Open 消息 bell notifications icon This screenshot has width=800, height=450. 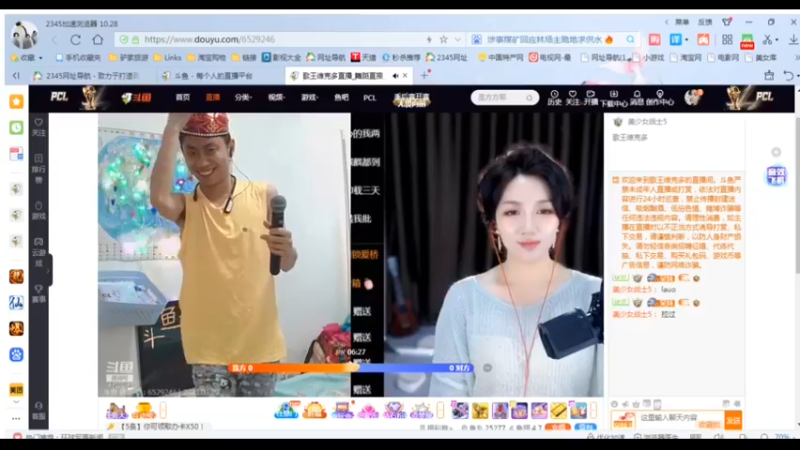click(x=637, y=97)
